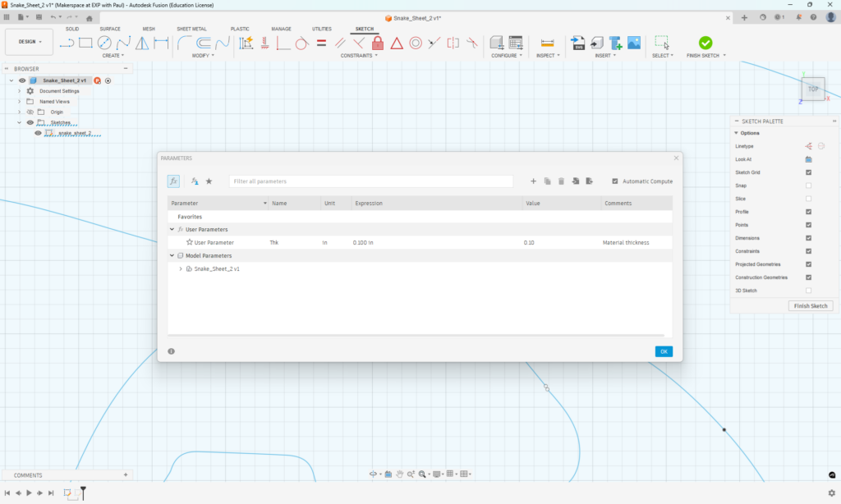Image resolution: width=841 pixels, height=504 pixels.
Task: Open the DESIGN workspace dropdown
Action: click(31, 42)
